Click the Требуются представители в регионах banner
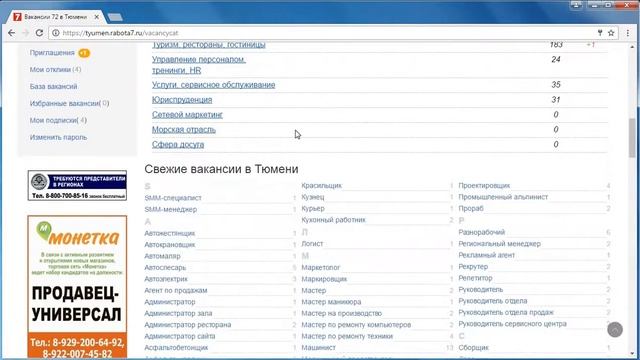Viewport: 640px width, 360px height. point(77,185)
